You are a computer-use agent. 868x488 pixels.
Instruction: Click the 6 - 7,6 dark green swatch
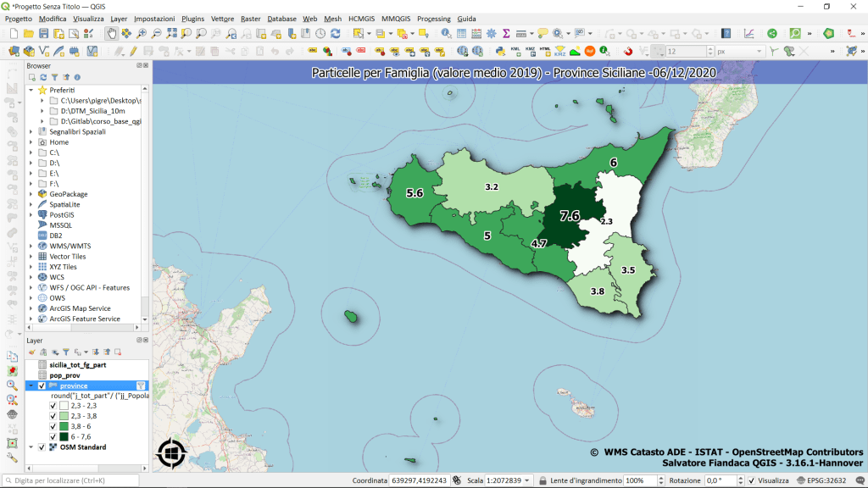click(x=64, y=436)
